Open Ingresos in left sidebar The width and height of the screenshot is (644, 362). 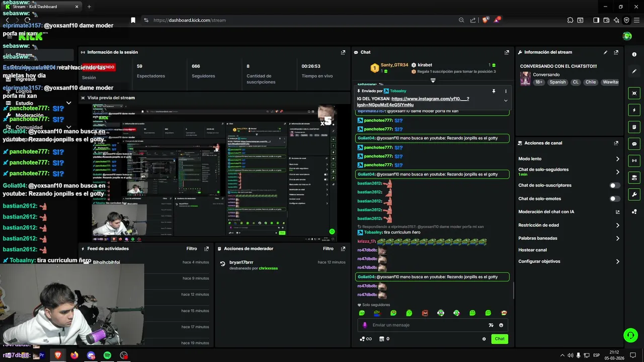pyautogui.click(x=26, y=79)
